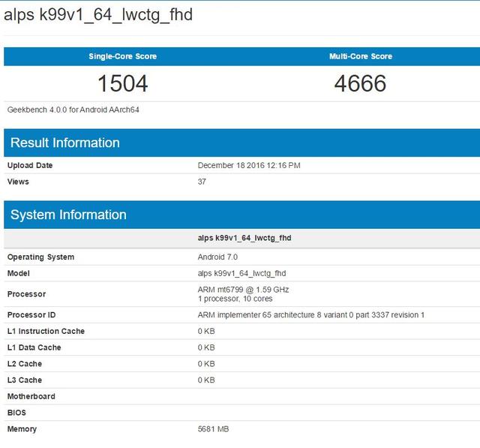
Task: Select the L1 Instruction Cache 0 KB value
Action: [x=206, y=331]
